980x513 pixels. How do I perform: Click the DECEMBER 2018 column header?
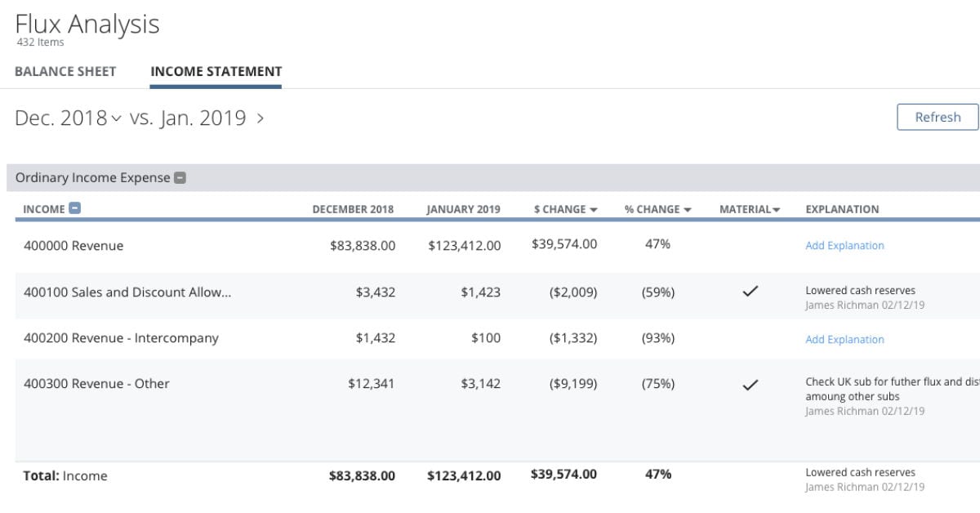point(353,209)
